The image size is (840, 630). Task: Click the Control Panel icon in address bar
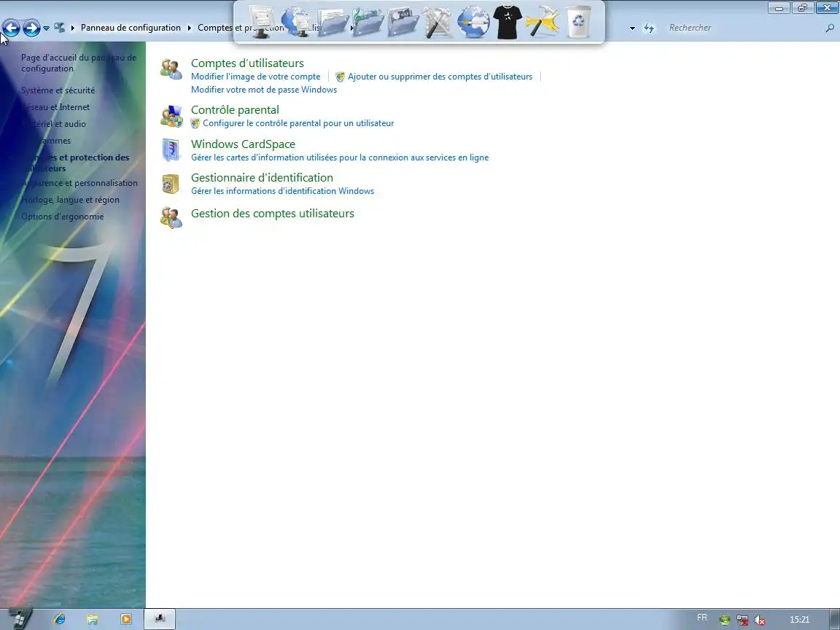60,27
